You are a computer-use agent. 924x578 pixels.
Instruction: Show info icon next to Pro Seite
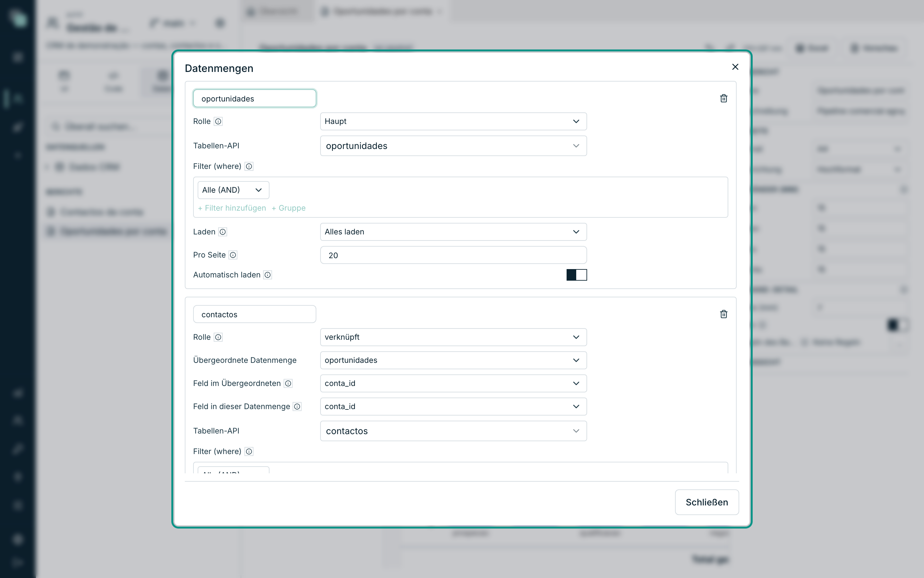click(233, 255)
